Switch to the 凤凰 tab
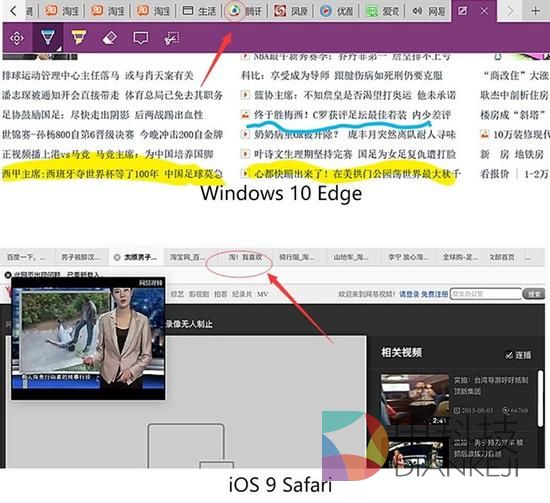 [x=290, y=11]
